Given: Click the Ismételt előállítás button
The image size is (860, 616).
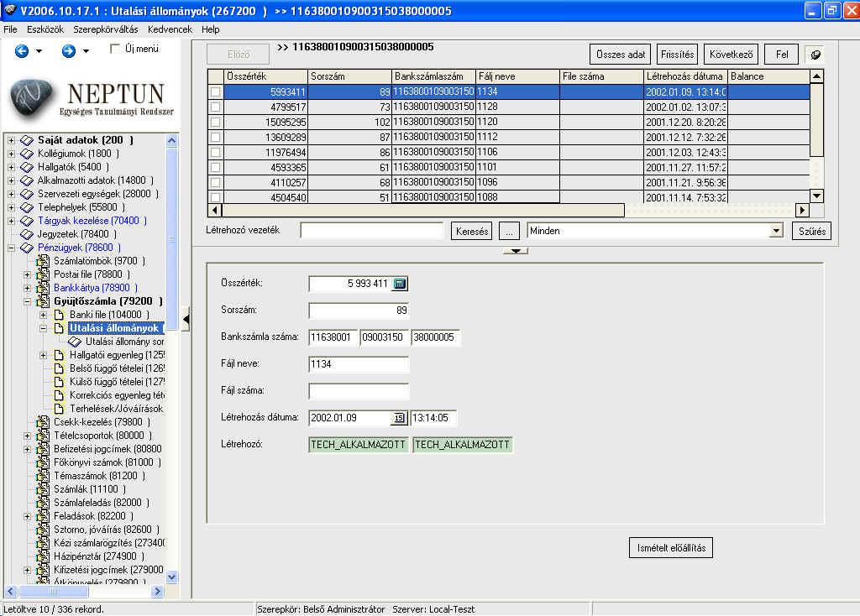Looking at the screenshot, I should [x=671, y=547].
